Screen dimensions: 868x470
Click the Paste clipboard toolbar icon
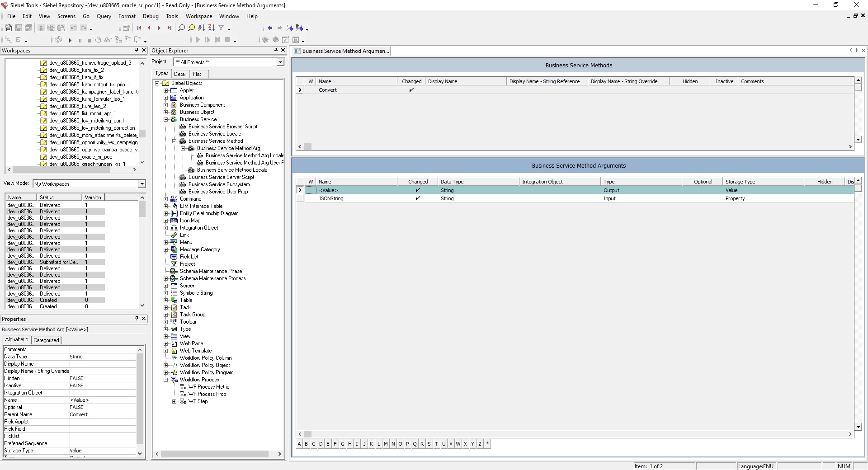click(x=61, y=28)
